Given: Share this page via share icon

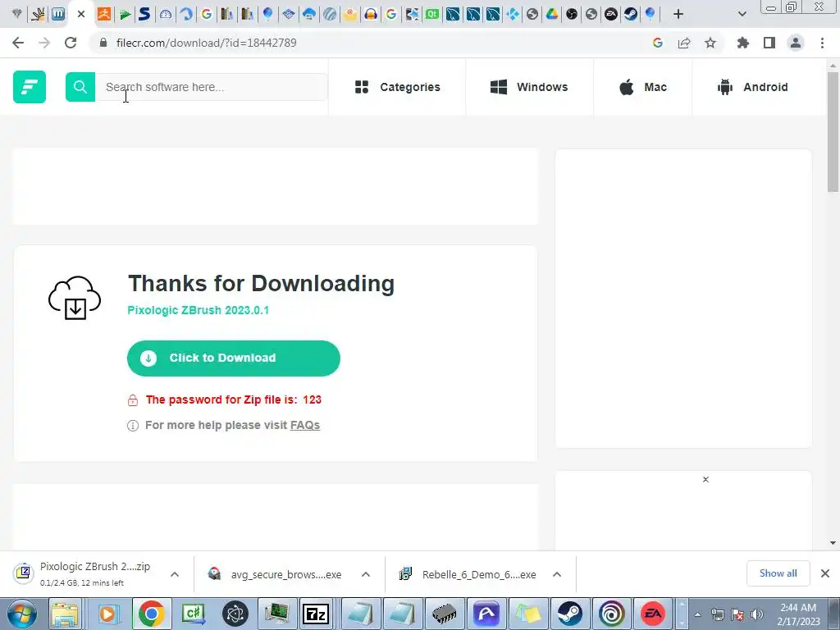Looking at the screenshot, I should 684,43.
